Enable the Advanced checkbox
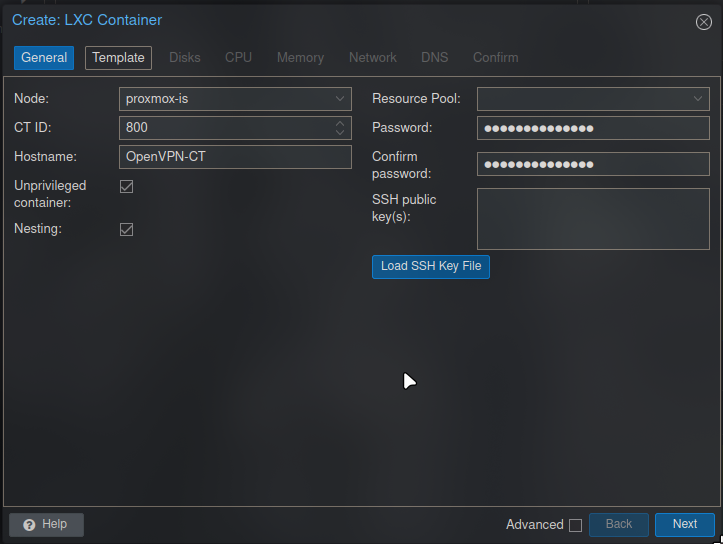 (575, 525)
